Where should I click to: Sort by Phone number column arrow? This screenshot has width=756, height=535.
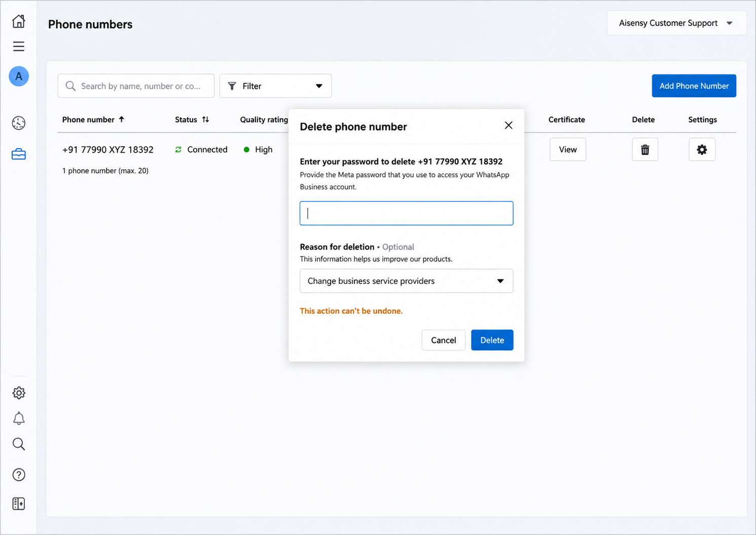tap(122, 119)
